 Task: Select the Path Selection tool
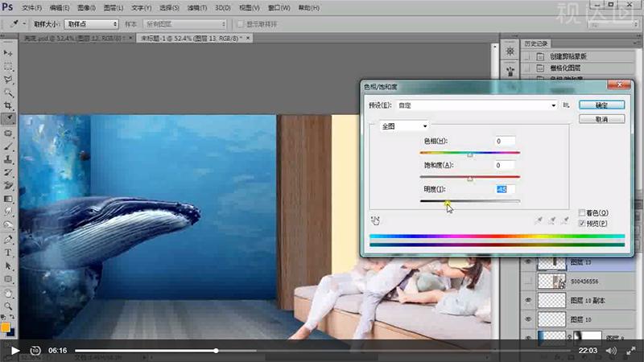(x=8, y=266)
